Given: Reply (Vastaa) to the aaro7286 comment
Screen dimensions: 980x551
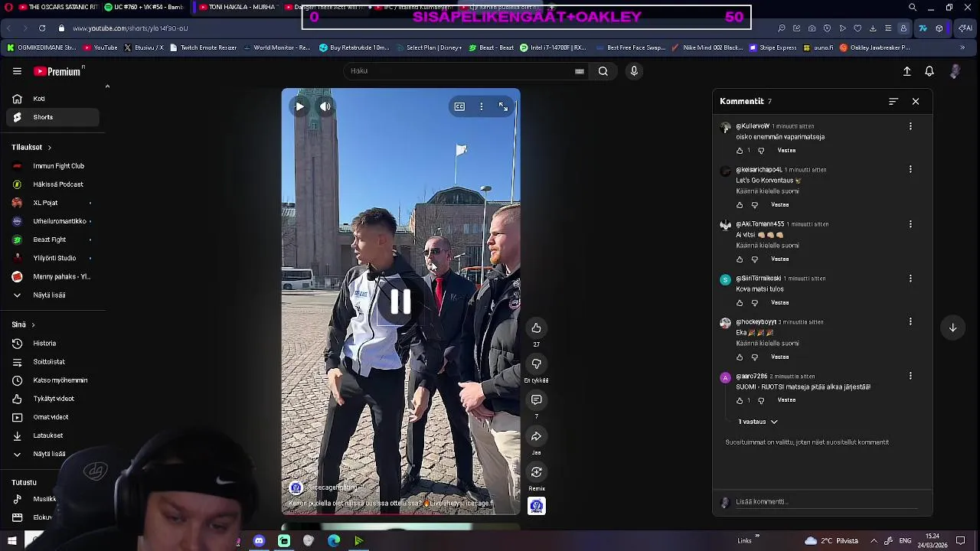Looking at the screenshot, I should pos(786,400).
